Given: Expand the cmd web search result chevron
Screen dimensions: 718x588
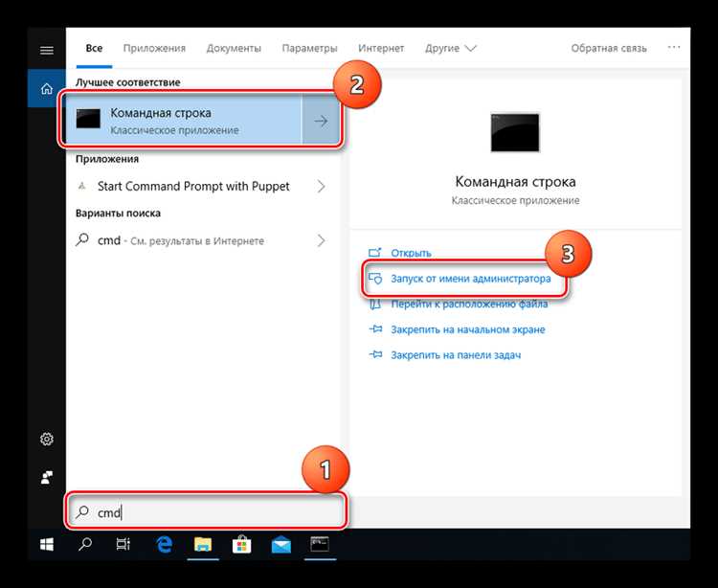Looking at the screenshot, I should (x=322, y=241).
